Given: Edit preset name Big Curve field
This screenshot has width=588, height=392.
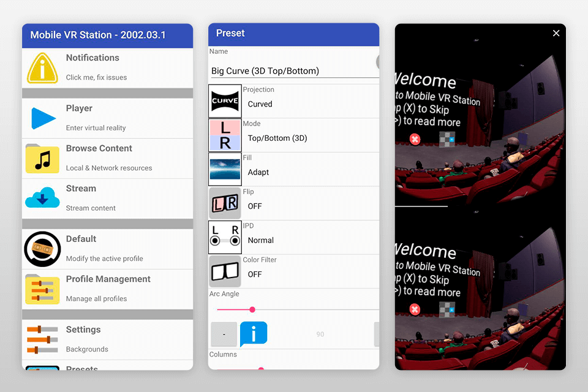Looking at the screenshot, I should (295, 71).
